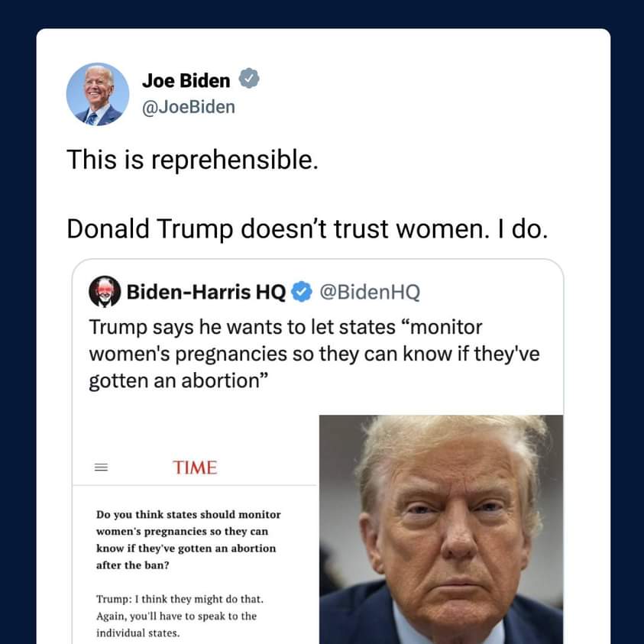Click the 'This is reprehensible.' tweet text
This screenshot has height=644, width=644.
pos(193,160)
